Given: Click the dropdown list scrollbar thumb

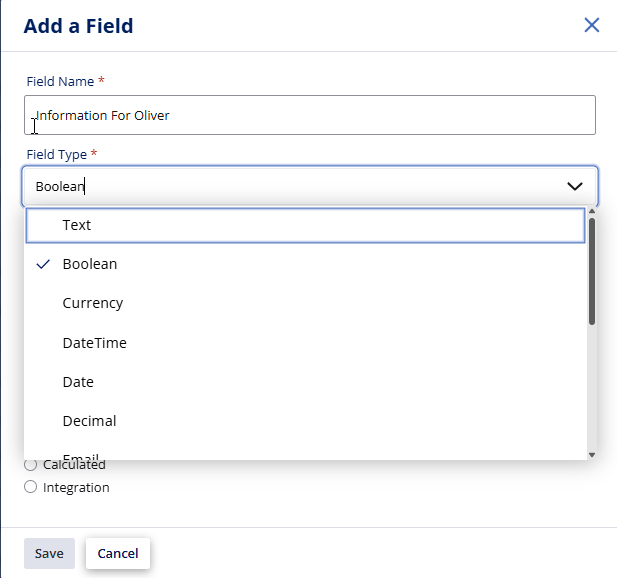Looking at the screenshot, I should click(592, 270).
